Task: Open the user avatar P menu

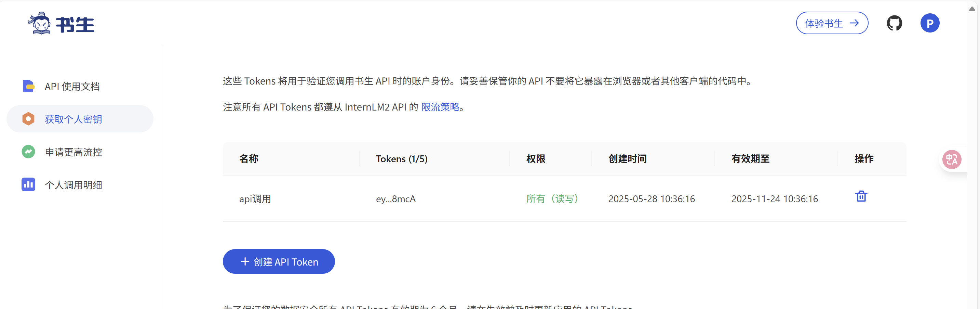Action: pyautogui.click(x=929, y=23)
